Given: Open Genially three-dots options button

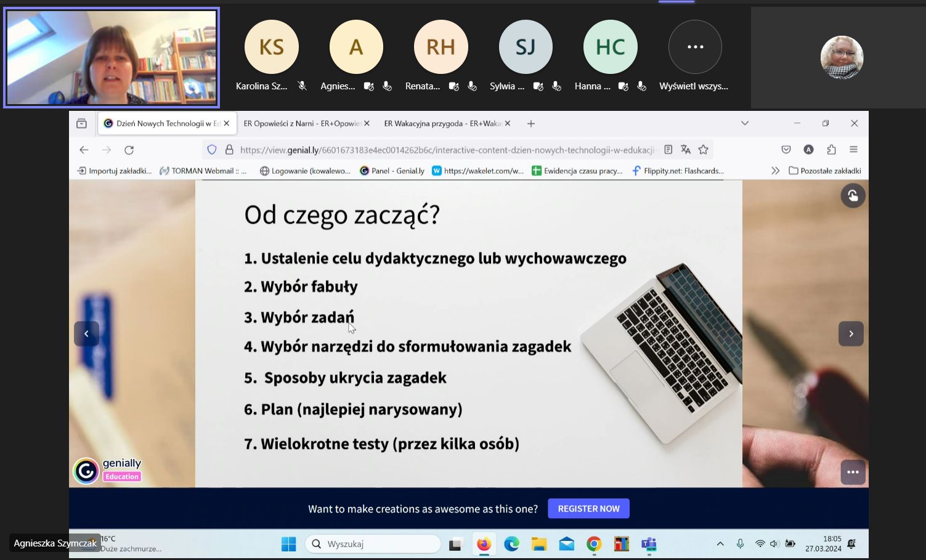Looking at the screenshot, I should pos(853,473).
